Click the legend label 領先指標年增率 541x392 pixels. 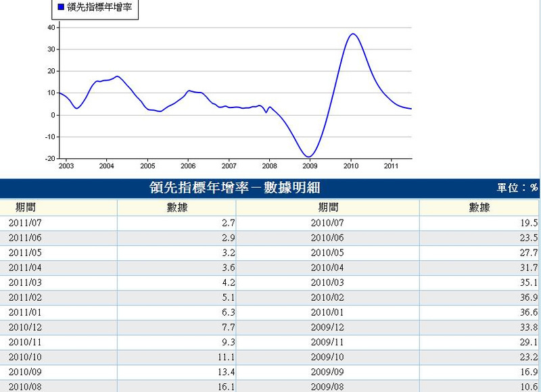coord(99,7)
